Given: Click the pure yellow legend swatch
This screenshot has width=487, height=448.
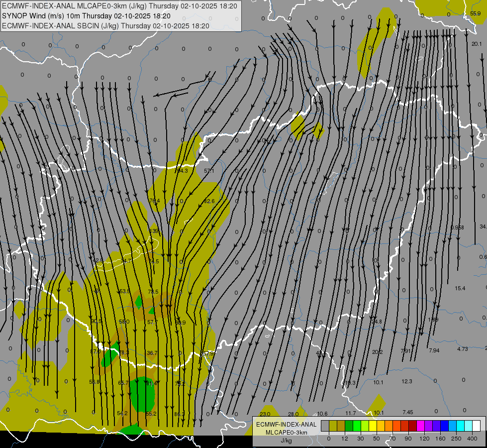Looking at the screenshot, I should [x=373, y=426].
